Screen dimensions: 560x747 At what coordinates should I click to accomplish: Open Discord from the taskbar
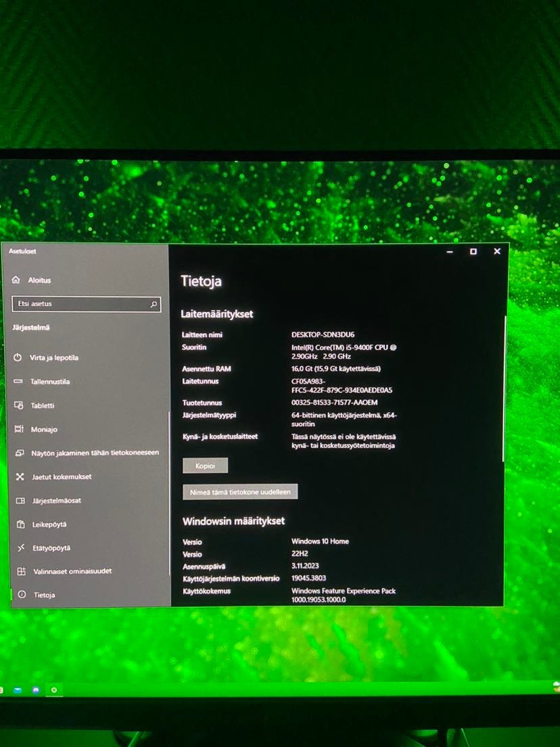pos(36,689)
